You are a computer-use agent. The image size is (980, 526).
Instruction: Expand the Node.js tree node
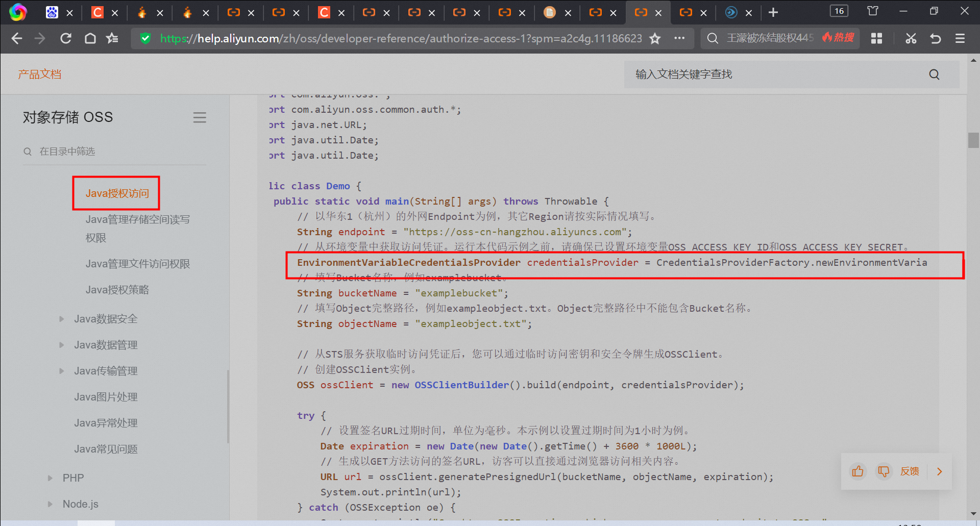[50, 504]
